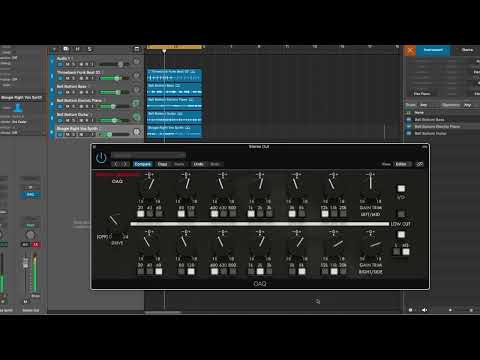Click the Boogie Right Vox Synth volume slider
480x360 pixels.
coord(114,134)
